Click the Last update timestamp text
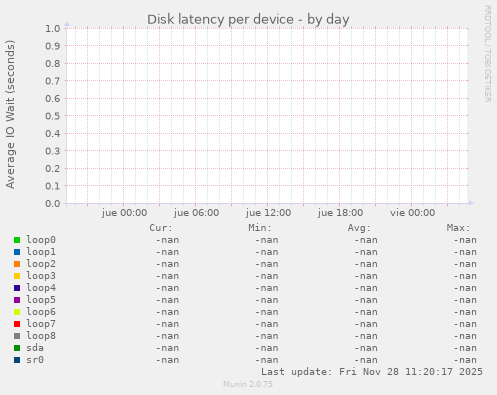 (372, 371)
